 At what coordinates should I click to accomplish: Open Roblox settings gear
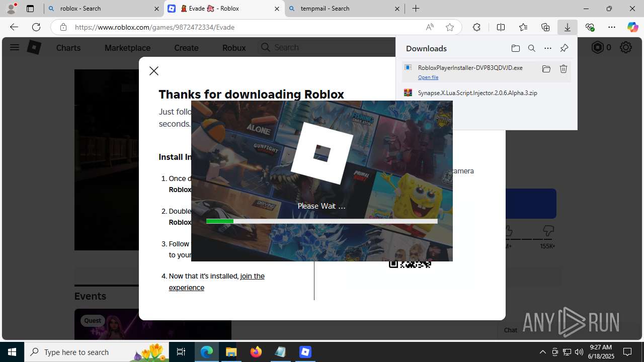[626, 47]
